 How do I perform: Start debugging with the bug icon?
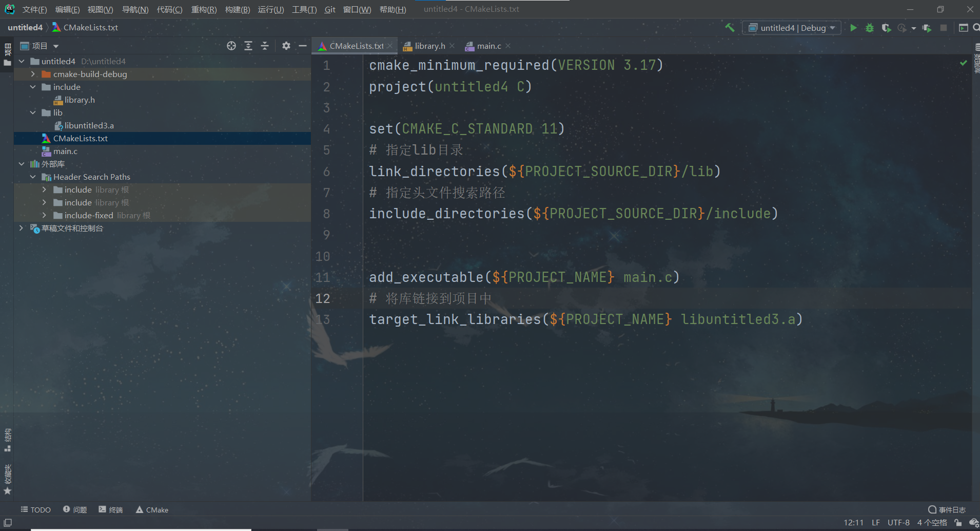(869, 28)
